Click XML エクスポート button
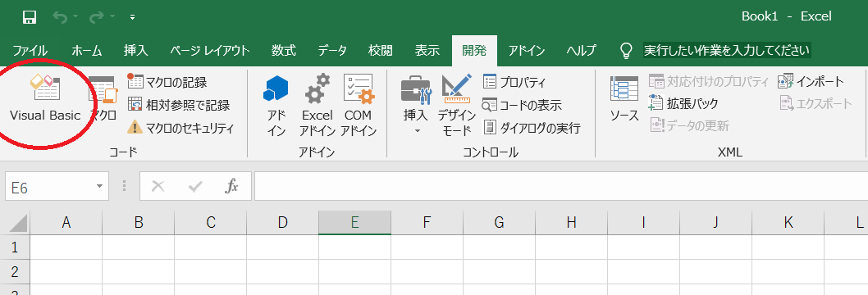 [x=815, y=103]
